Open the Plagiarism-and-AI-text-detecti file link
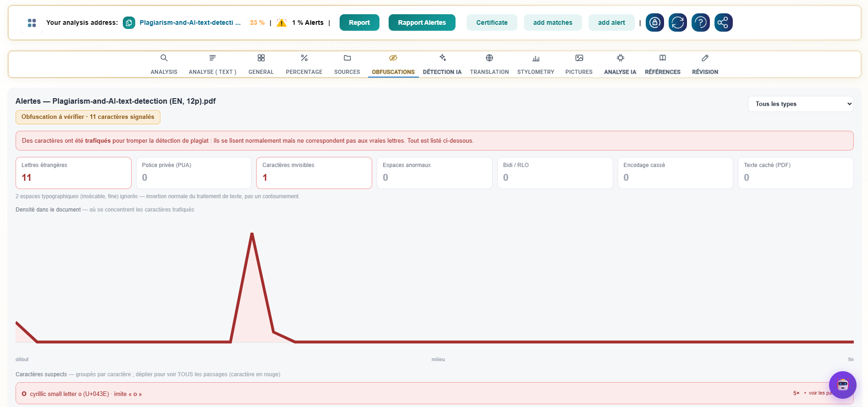This screenshot has width=868, height=407. pyautogui.click(x=190, y=22)
